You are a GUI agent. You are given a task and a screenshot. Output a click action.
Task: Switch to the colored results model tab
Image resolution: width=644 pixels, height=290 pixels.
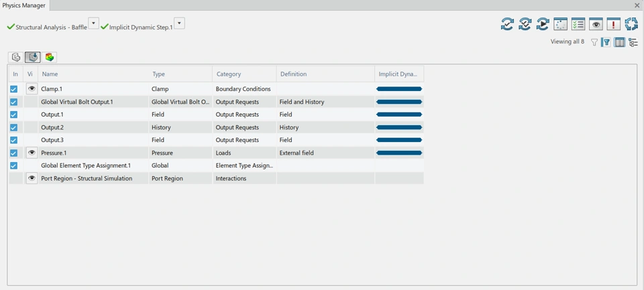pyautogui.click(x=50, y=58)
